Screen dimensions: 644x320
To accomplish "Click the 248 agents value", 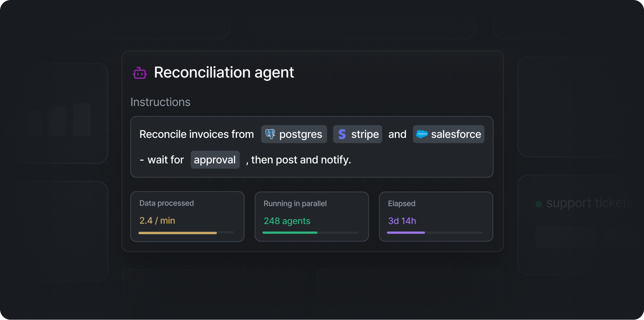I will (x=287, y=221).
